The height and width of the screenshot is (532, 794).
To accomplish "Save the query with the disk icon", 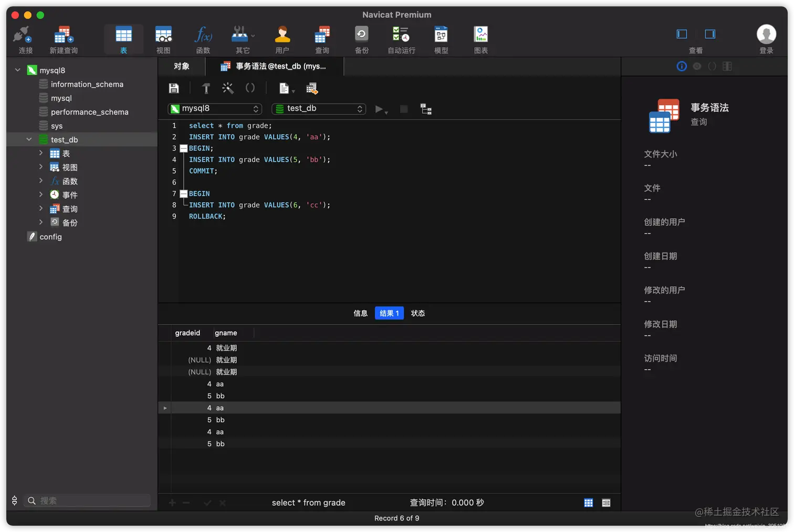I will pyautogui.click(x=174, y=88).
